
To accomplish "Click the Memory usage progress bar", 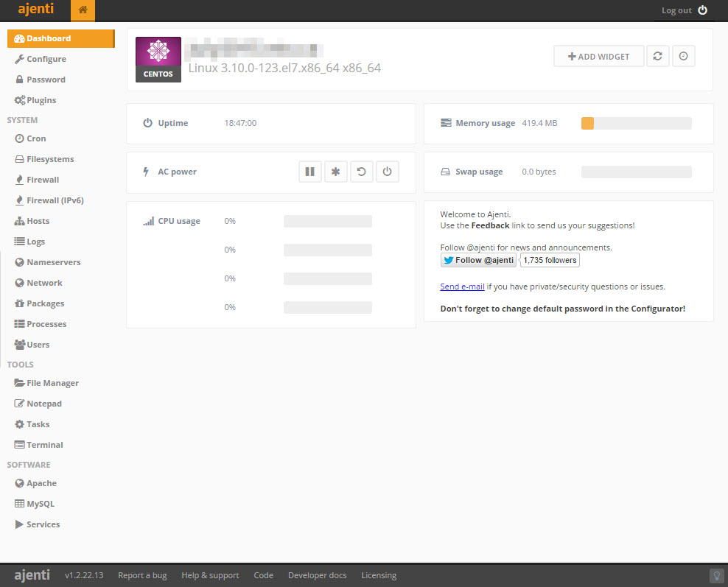I will point(636,123).
